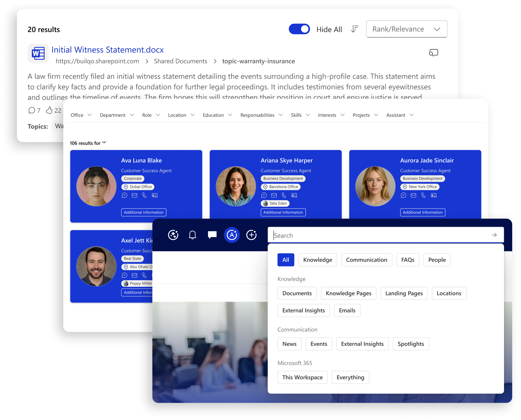Click the comment icon on Initial Witness Statement
This screenshot has width=521, height=420.
32,110
